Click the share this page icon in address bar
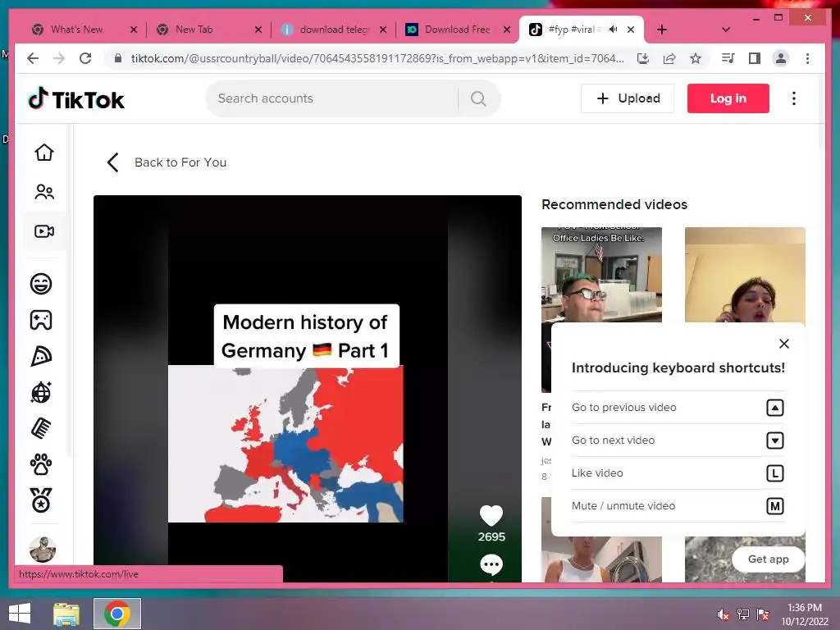 click(x=669, y=58)
